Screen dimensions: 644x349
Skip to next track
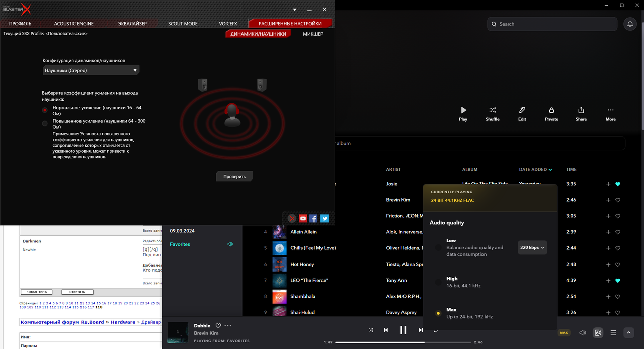pyautogui.click(x=421, y=330)
